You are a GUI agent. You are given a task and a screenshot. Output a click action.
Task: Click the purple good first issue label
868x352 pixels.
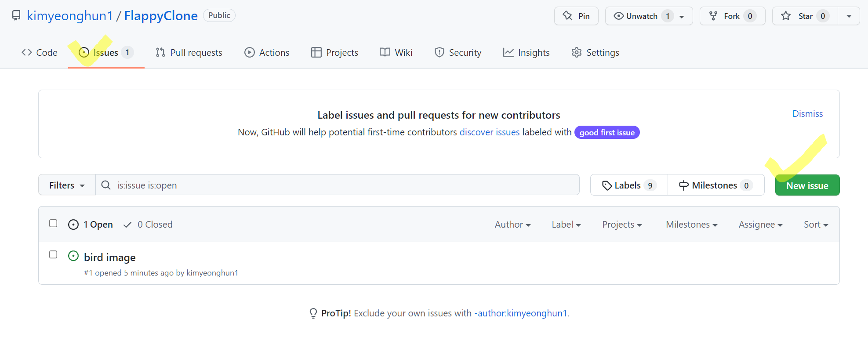(x=607, y=133)
